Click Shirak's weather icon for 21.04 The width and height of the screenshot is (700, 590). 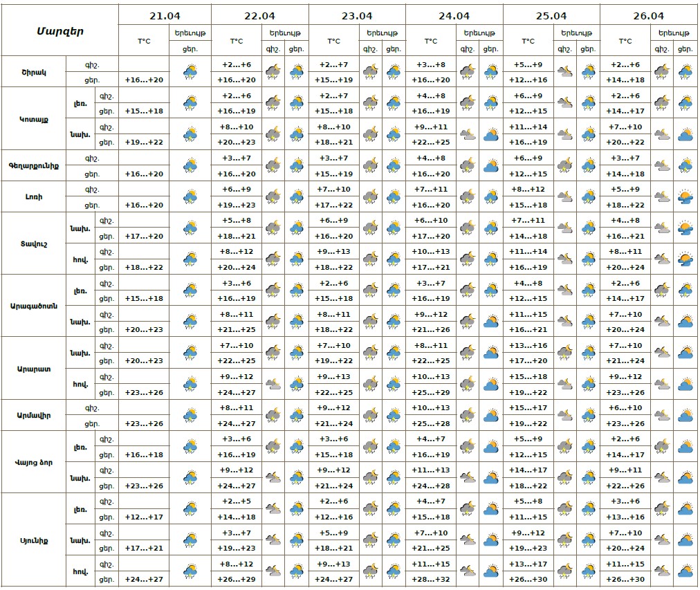coord(190,71)
